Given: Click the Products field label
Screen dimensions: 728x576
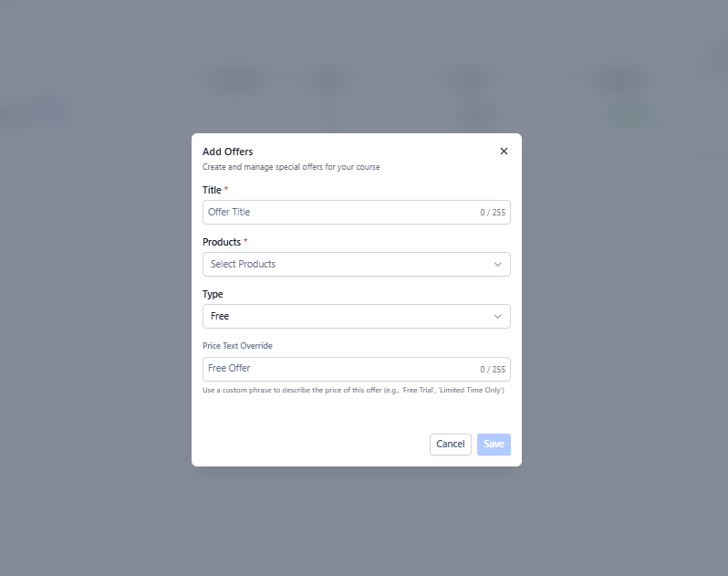Looking at the screenshot, I should click(221, 242).
